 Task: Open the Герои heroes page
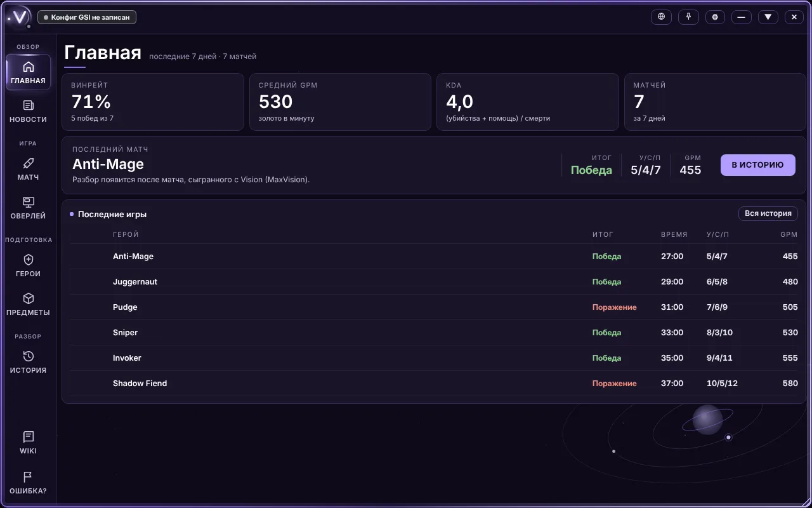28,265
